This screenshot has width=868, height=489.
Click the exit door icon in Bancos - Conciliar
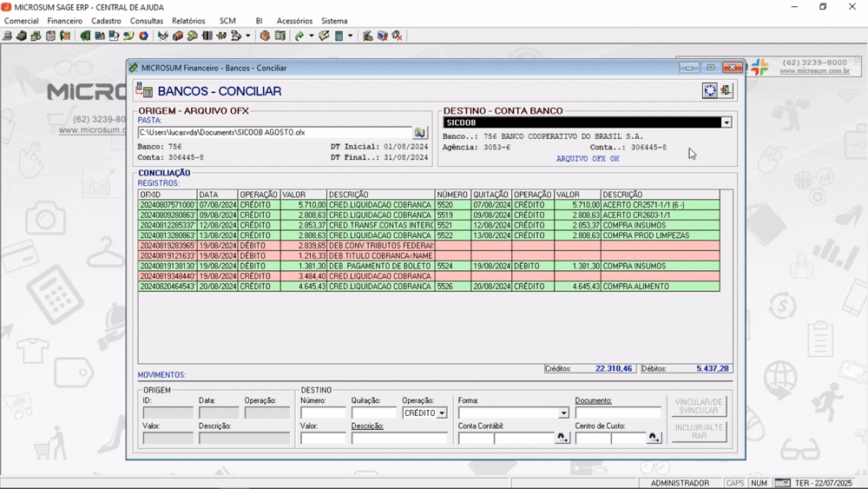click(725, 90)
